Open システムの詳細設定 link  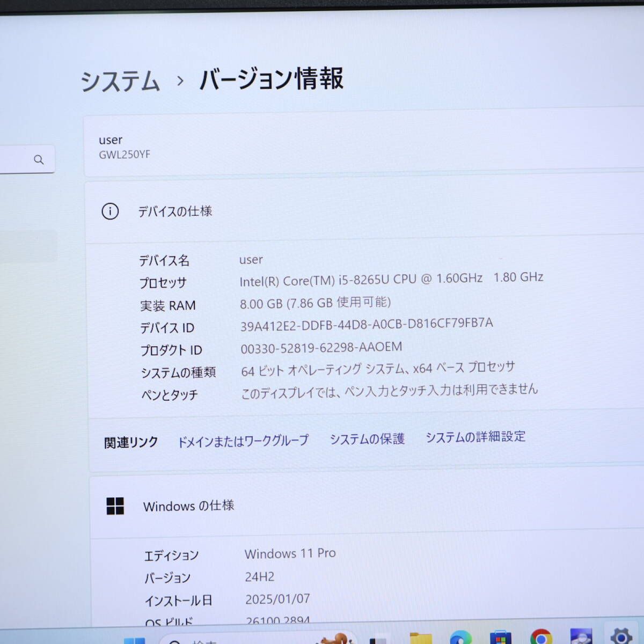point(475,437)
